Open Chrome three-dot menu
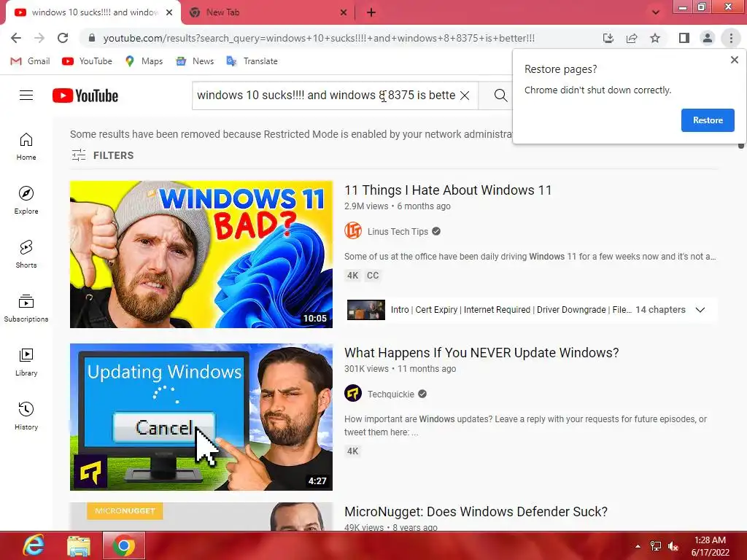This screenshot has width=747, height=560. click(x=731, y=38)
